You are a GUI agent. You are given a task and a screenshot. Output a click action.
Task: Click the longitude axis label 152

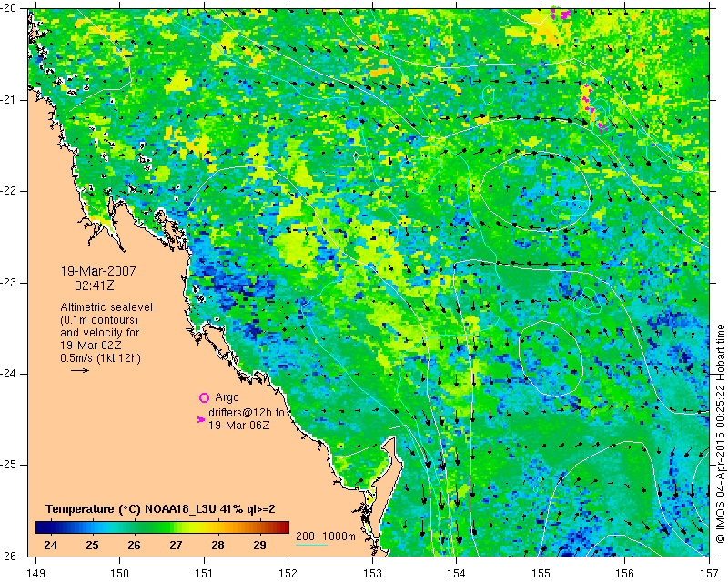[x=288, y=574]
